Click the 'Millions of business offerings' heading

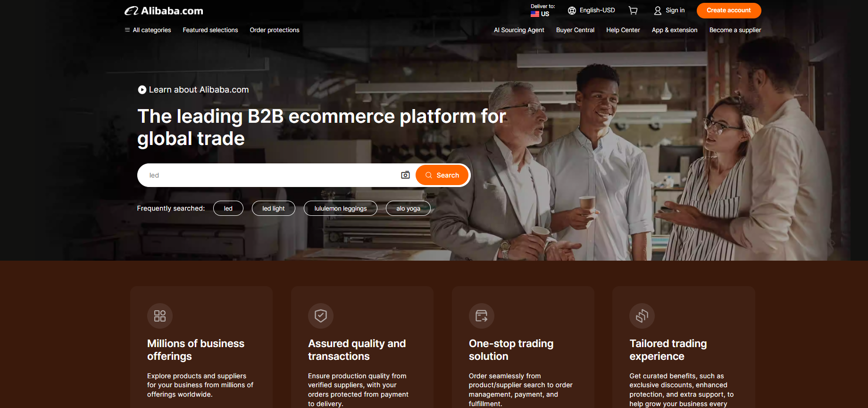tap(196, 350)
